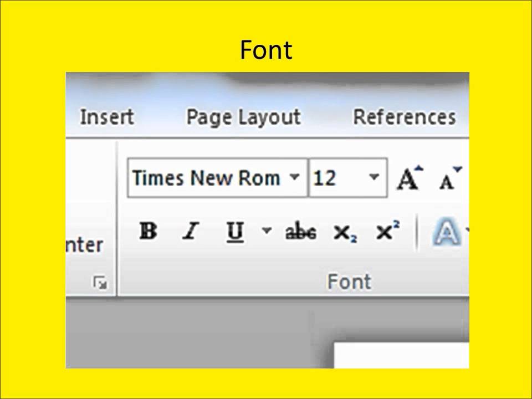Click the Subscript icon

click(x=345, y=233)
